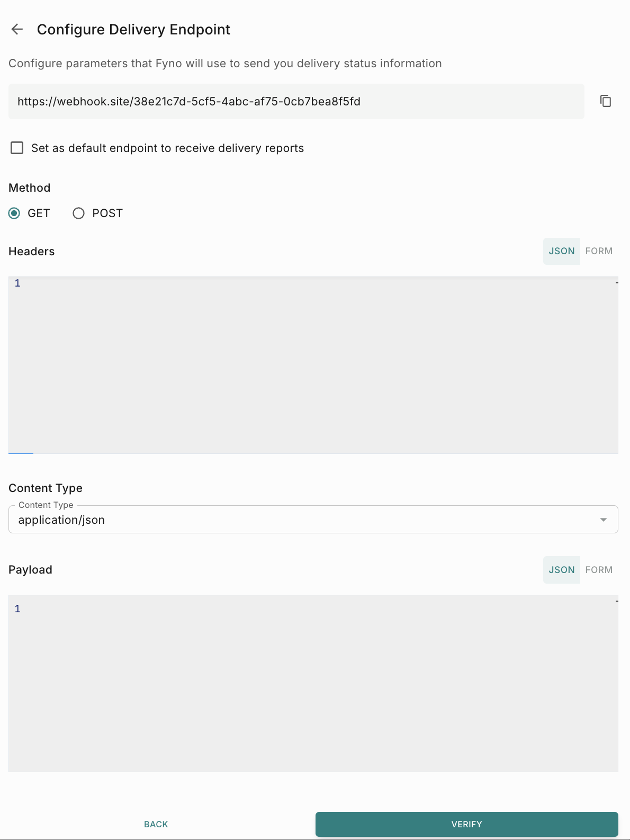
Task: Select the POST method radio button
Action: [x=79, y=213]
